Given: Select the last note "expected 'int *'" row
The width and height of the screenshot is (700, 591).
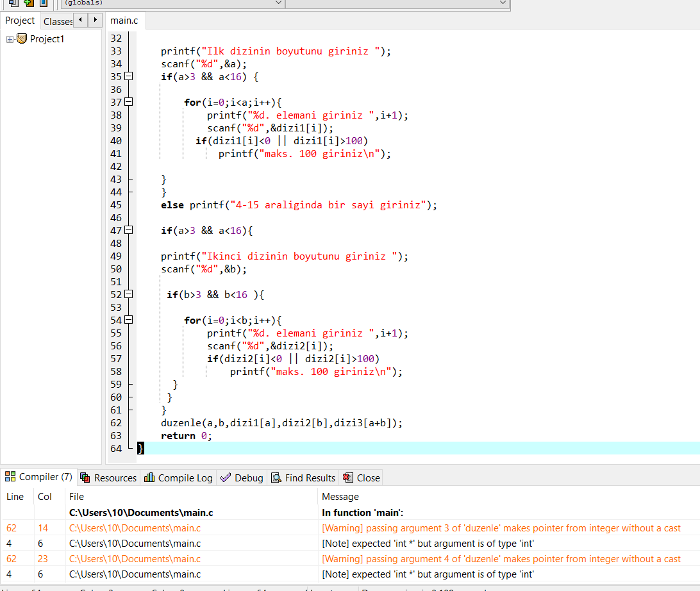Looking at the screenshot, I should coord(350,574).
